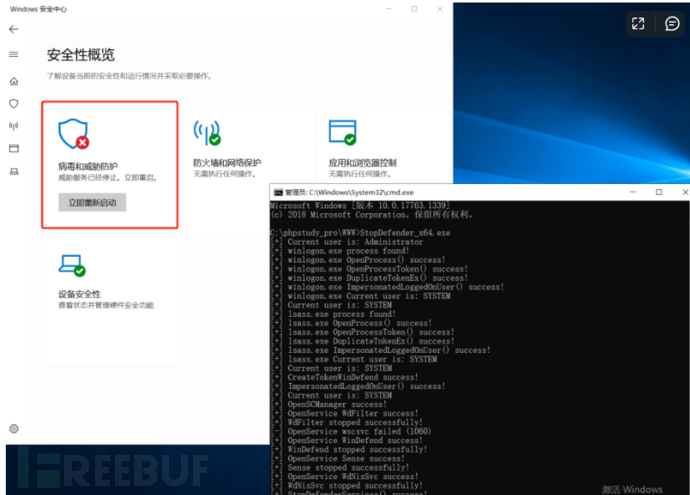Click 'OpenSCManager success!' console line

tap(337, 404)
